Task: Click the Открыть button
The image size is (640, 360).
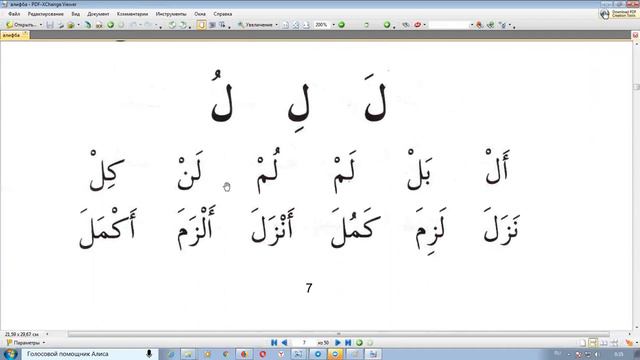Action: point(21,25)
